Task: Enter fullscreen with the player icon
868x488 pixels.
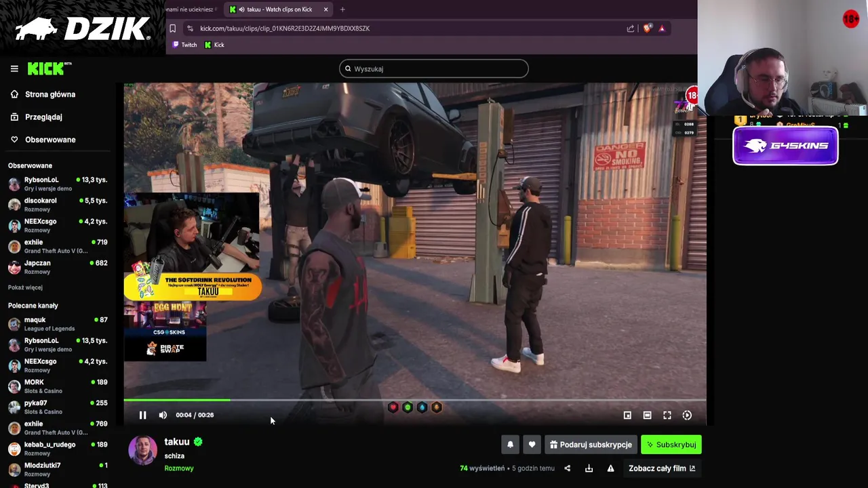Action: pos(667,415)
